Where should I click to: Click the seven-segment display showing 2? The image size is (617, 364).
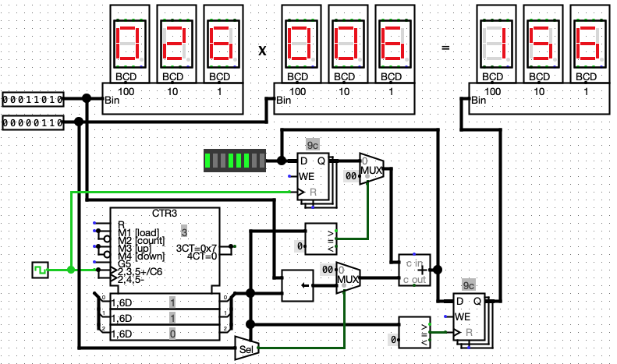(177, 44)
